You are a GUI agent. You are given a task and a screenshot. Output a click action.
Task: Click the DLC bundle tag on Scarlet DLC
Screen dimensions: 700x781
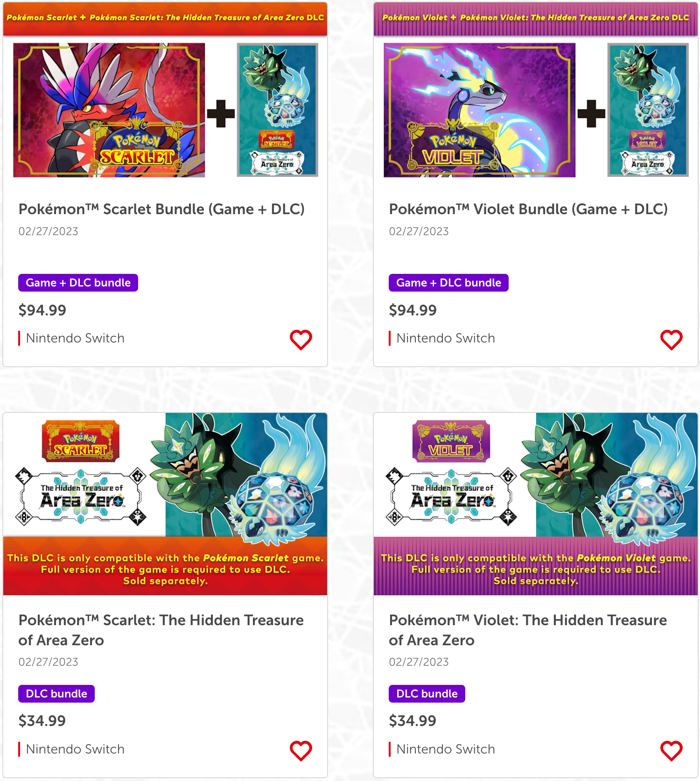click(x=56, y=694)
